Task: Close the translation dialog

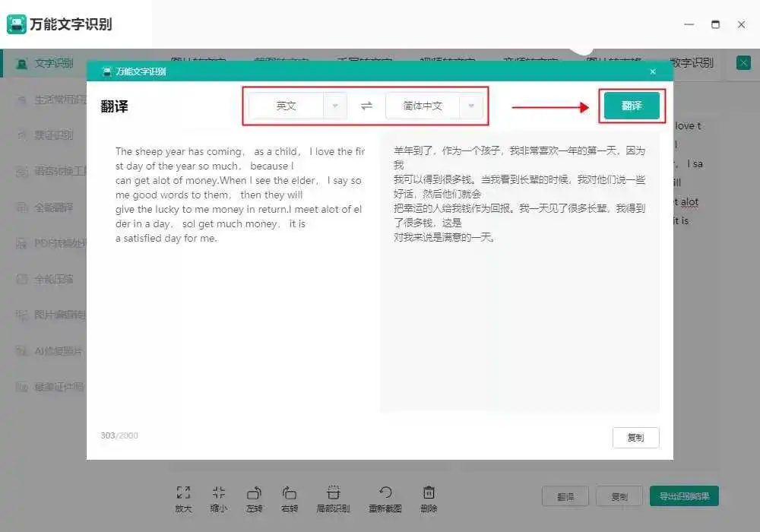Action: tap(652, 71)
